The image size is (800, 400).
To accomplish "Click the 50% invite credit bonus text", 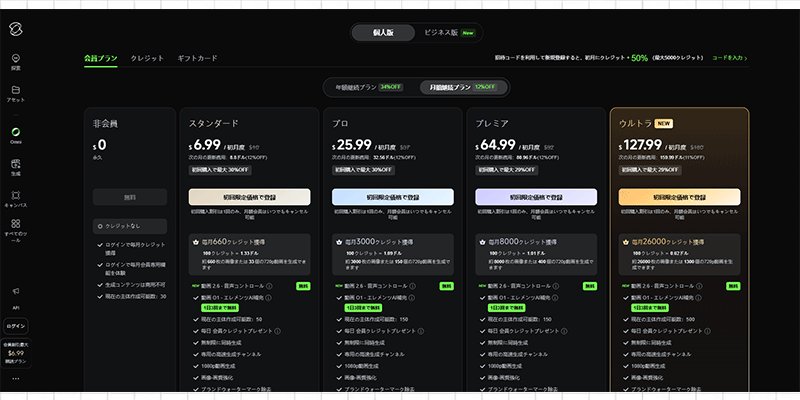I will [639, 58].
